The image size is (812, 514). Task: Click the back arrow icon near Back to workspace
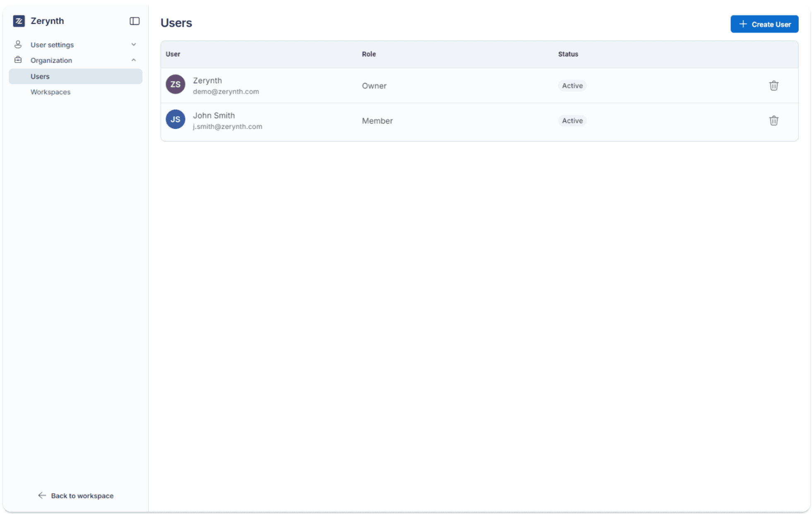41,495
